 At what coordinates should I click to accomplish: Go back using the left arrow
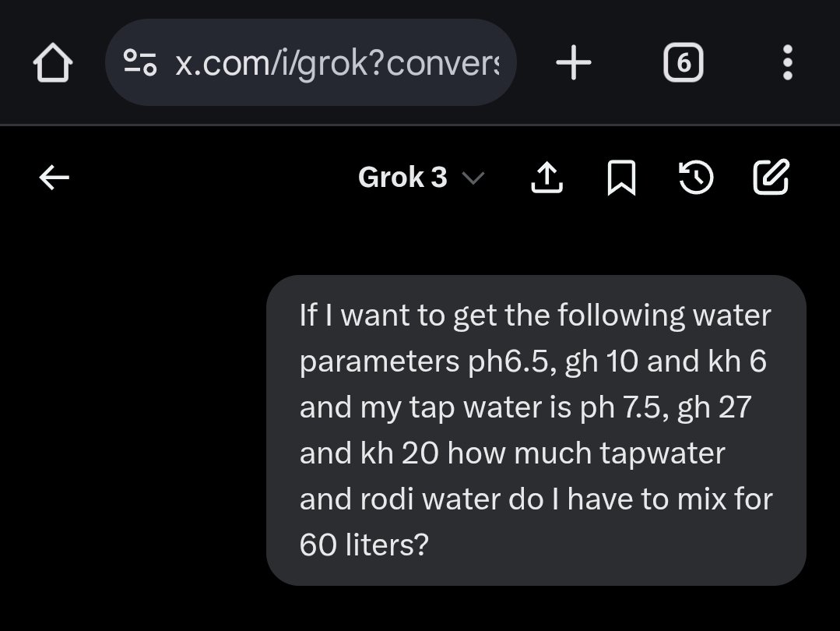[54, 178]
